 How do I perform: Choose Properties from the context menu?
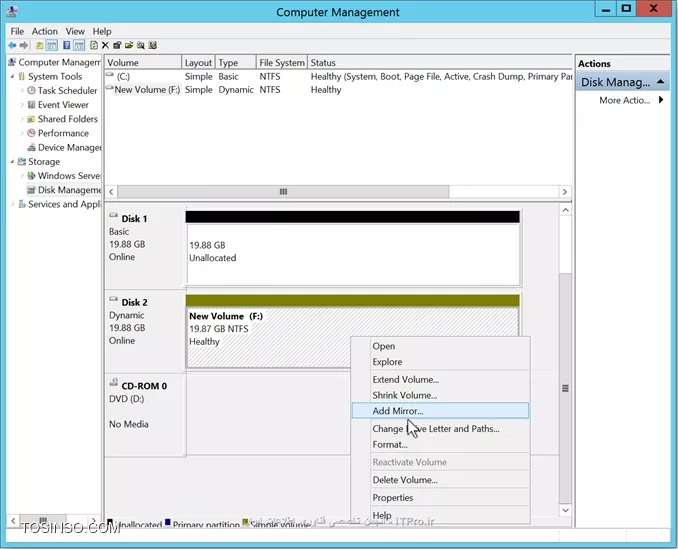pos(440,498)
